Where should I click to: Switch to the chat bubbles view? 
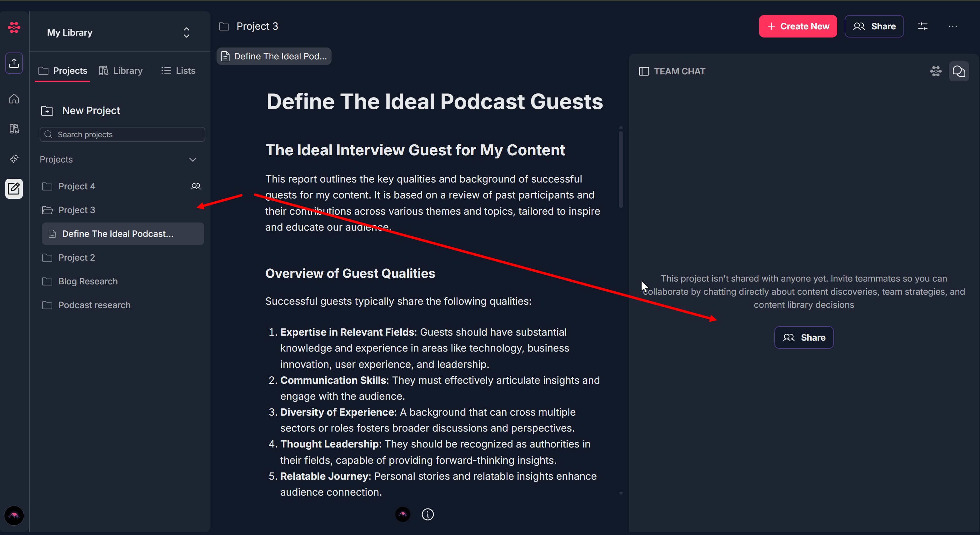click(x=959, y=71)
